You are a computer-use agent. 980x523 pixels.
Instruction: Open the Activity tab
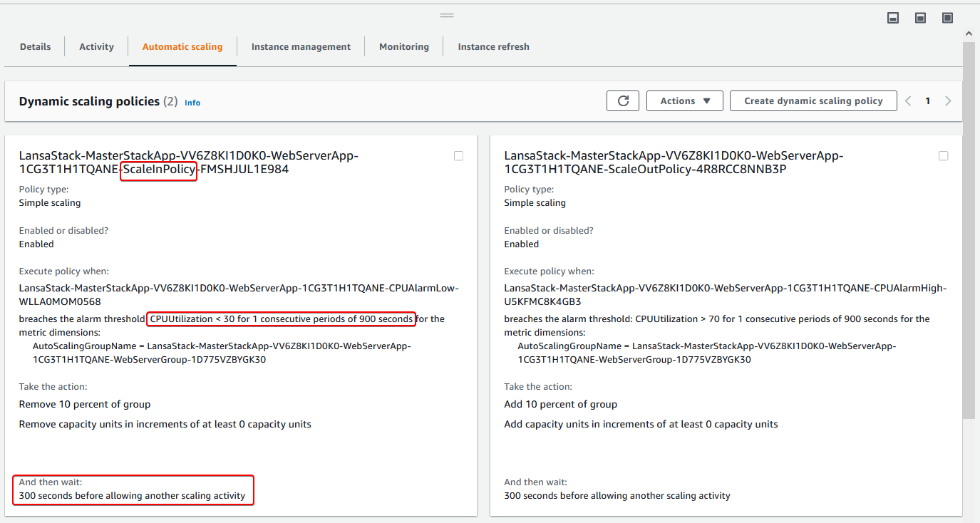96,47
